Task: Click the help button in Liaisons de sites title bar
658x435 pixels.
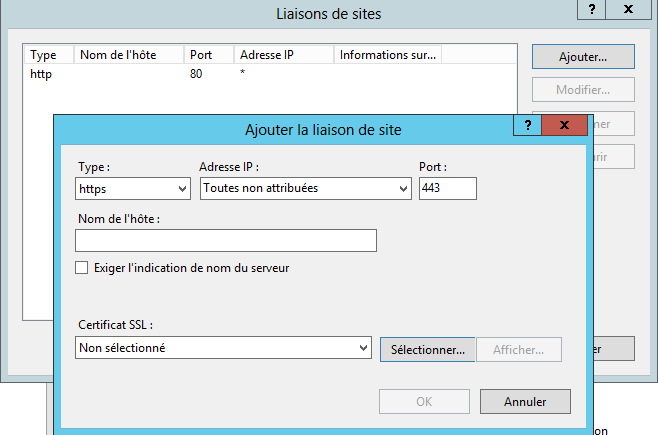Action: pyautogui.click(x=592, y=8)
